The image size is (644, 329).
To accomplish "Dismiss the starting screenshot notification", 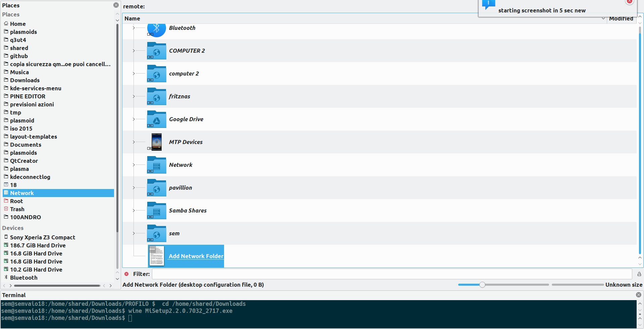I will 630,2.
